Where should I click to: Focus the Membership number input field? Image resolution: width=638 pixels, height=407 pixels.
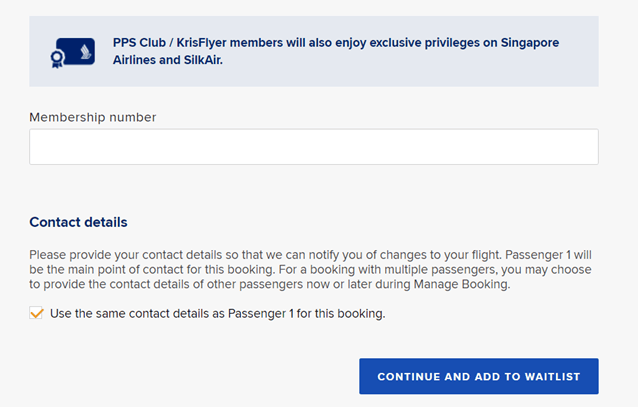pos(313,147)
